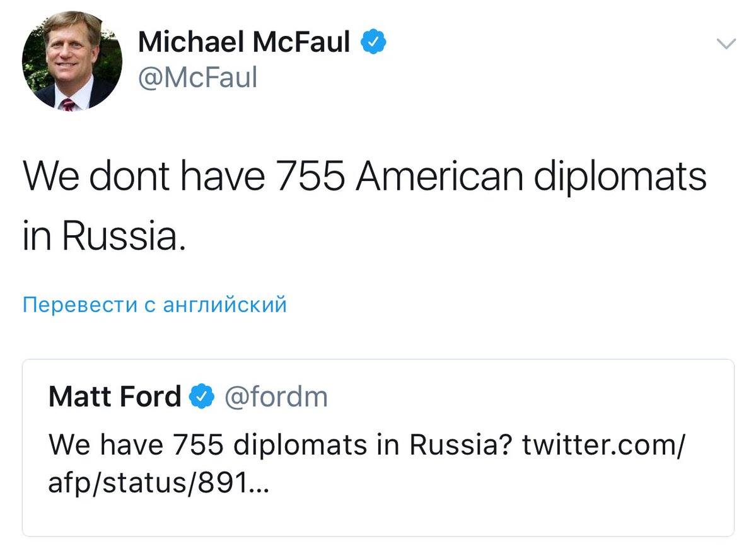The image size is (756, 546).
Task: Click the verified badge beside Michael McFaul
Action: [x=373, y=44]
